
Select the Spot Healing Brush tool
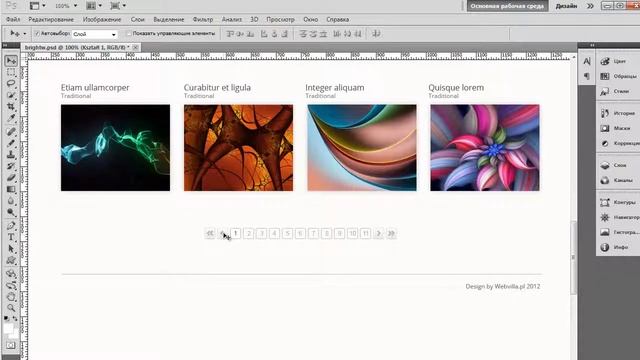[x=11, y=131]
